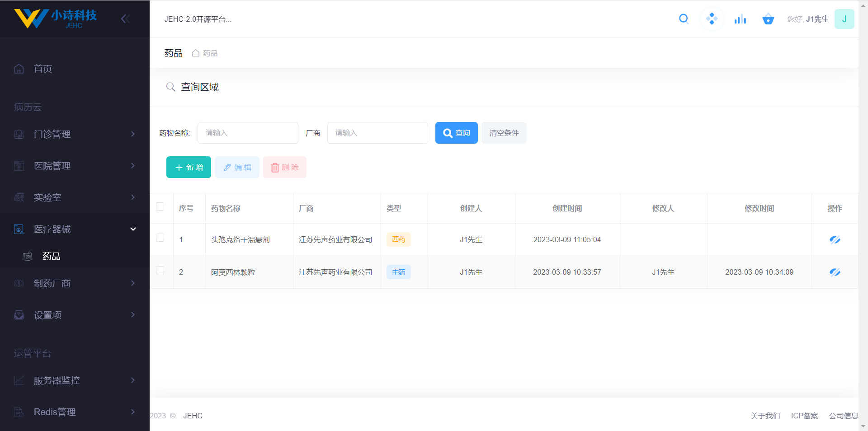This screenshot has height=431, width=868.
Task: Click the 小诗科技 JEHC logo
Action: 55,19
